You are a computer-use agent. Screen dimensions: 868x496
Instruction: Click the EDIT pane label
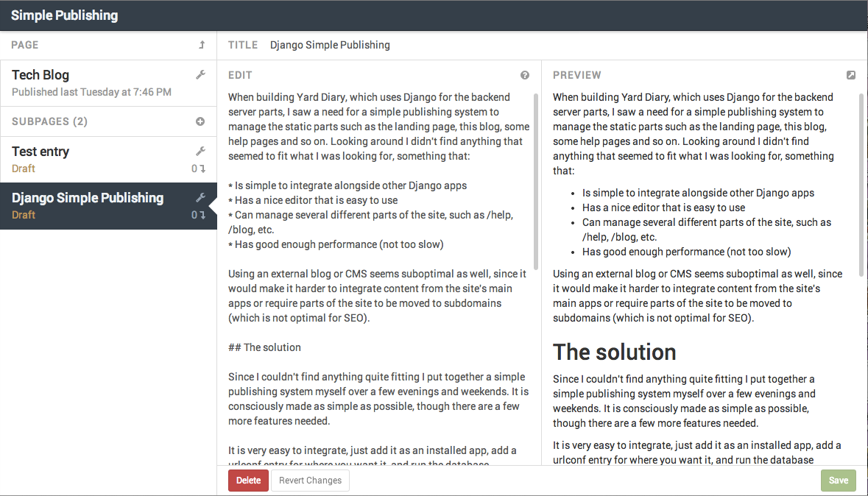tap(240, 75)
